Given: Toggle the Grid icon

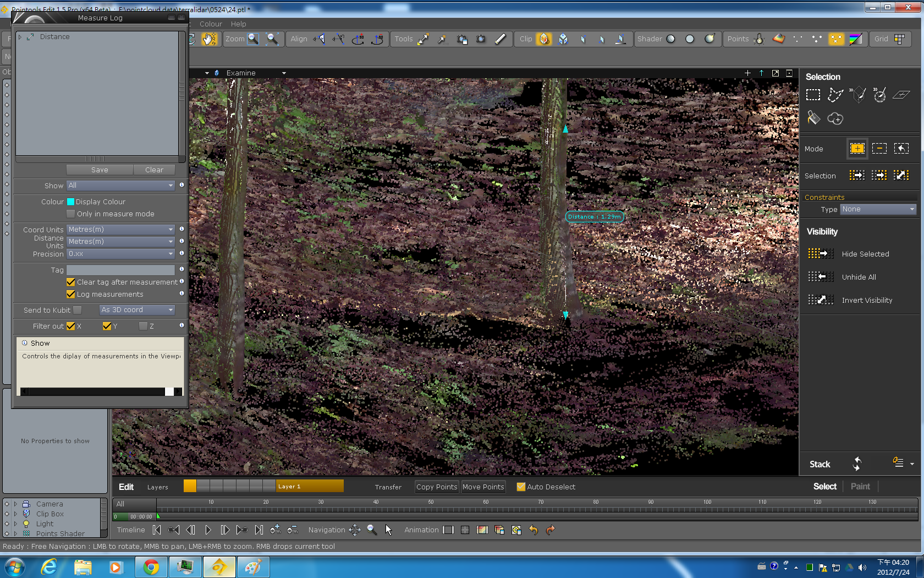Looking at the screenshot, I should tap(900, 39).
